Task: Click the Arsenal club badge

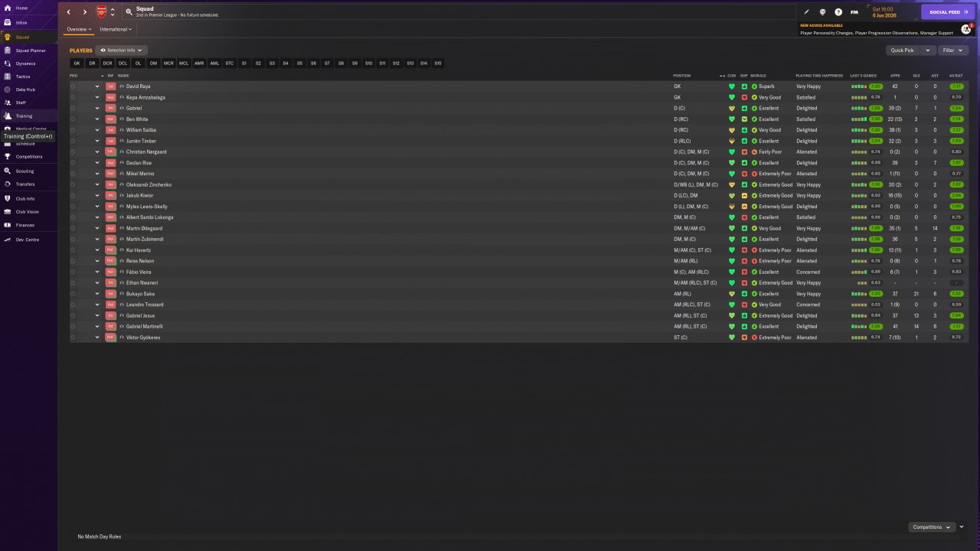Action: click(102, 12)
